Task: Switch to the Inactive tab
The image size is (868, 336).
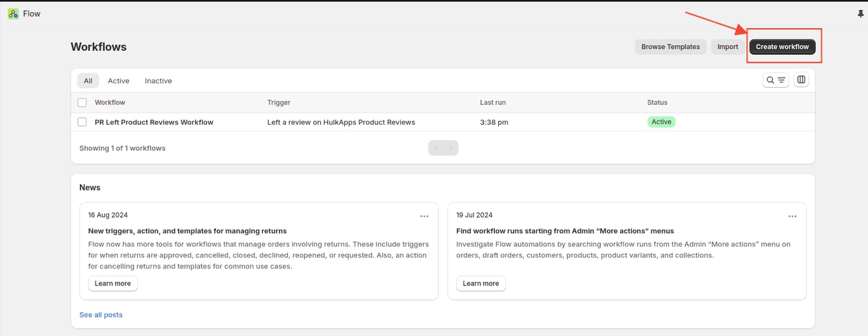Action: tap(158, 81)
